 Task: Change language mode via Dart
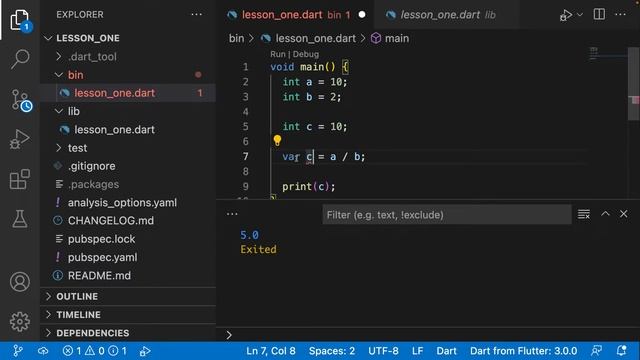pos(447,351)
